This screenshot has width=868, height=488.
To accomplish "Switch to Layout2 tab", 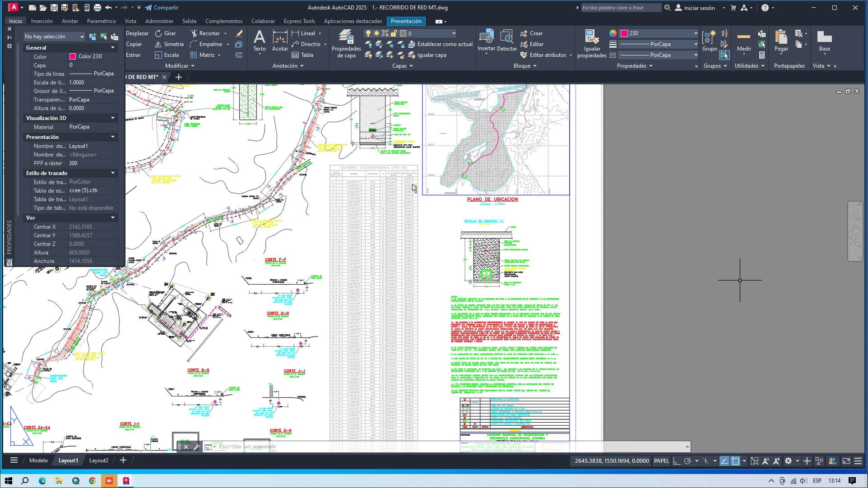I will 98,460.
